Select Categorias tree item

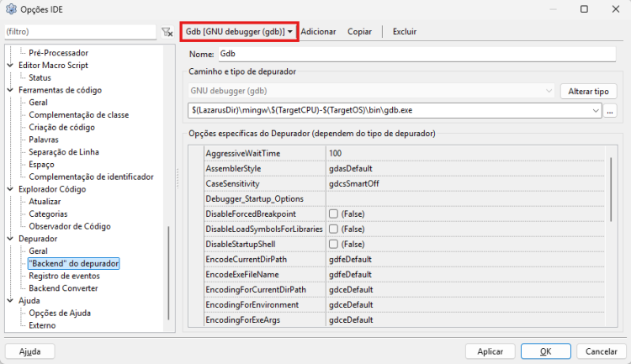coord(48,214)
